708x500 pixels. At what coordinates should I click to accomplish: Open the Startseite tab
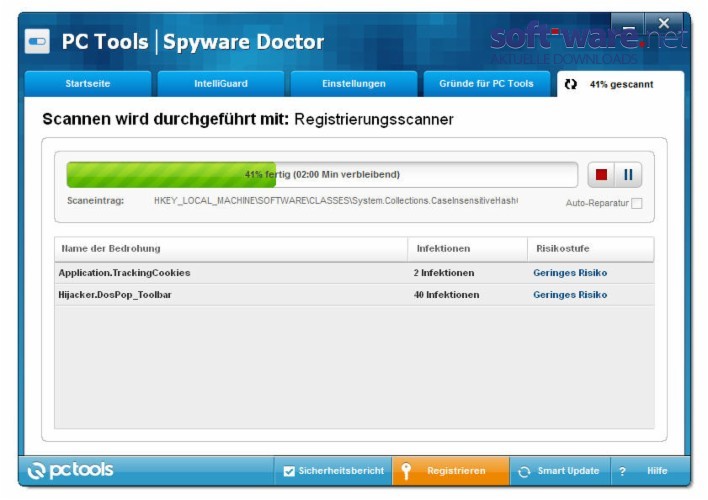(88, 84)
